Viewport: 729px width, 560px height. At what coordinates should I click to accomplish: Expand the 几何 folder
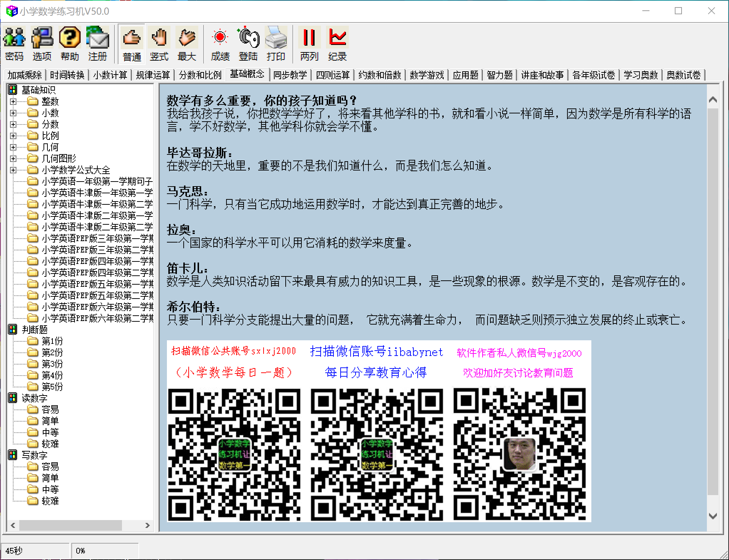pos(13,147)
